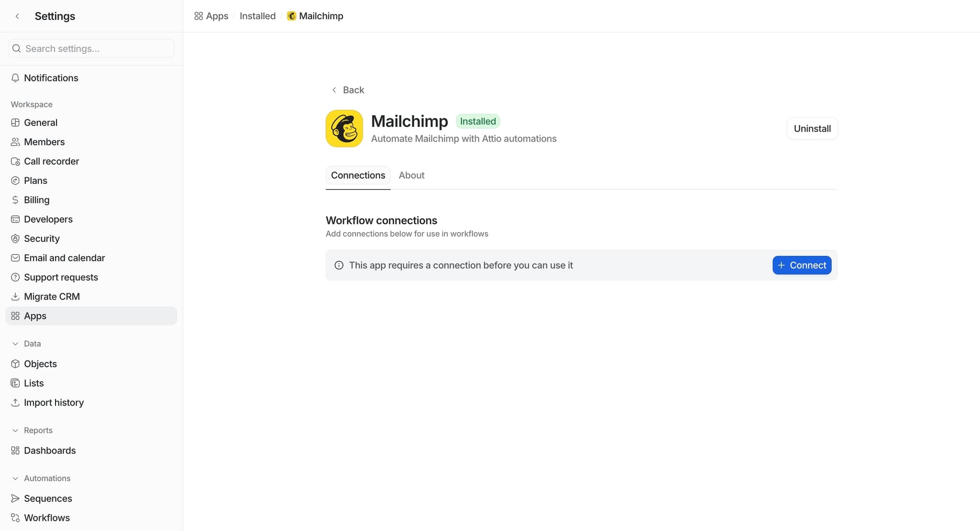
Task: Click the Mailchimp app logo
Action: pos(344,129)
